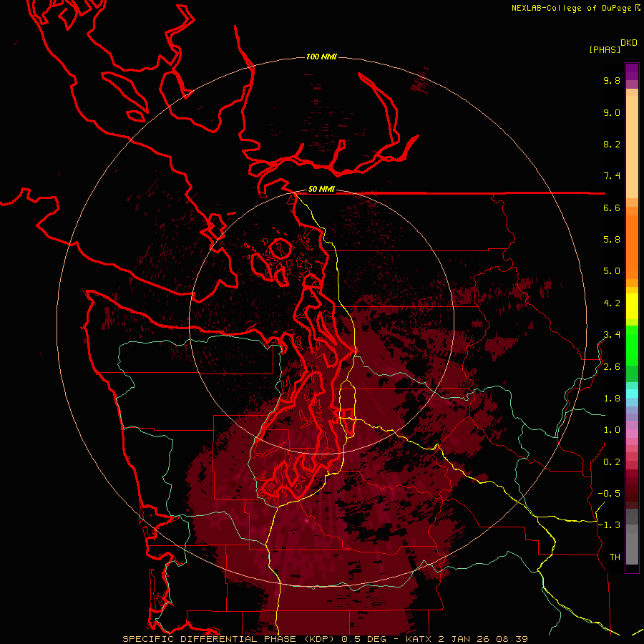
Task: Click the [PHAS] legend heading
Action: (x=605, y=49)
